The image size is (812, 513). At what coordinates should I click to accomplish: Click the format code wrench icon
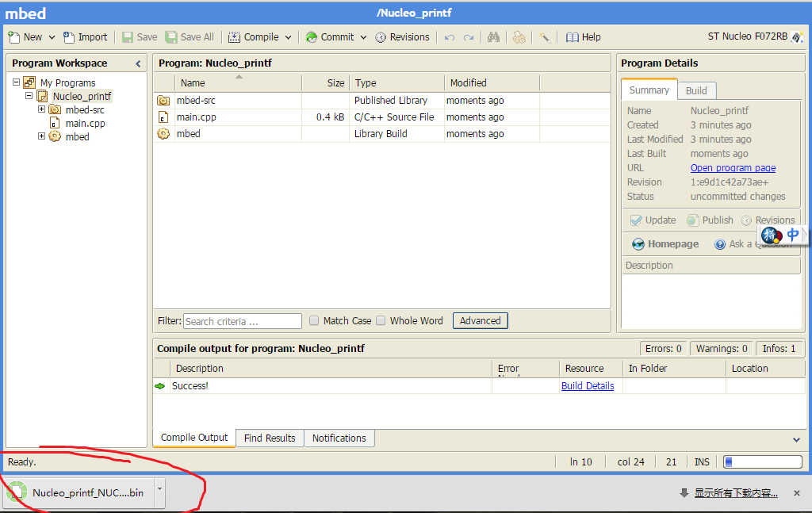click(x=544, y=37)
